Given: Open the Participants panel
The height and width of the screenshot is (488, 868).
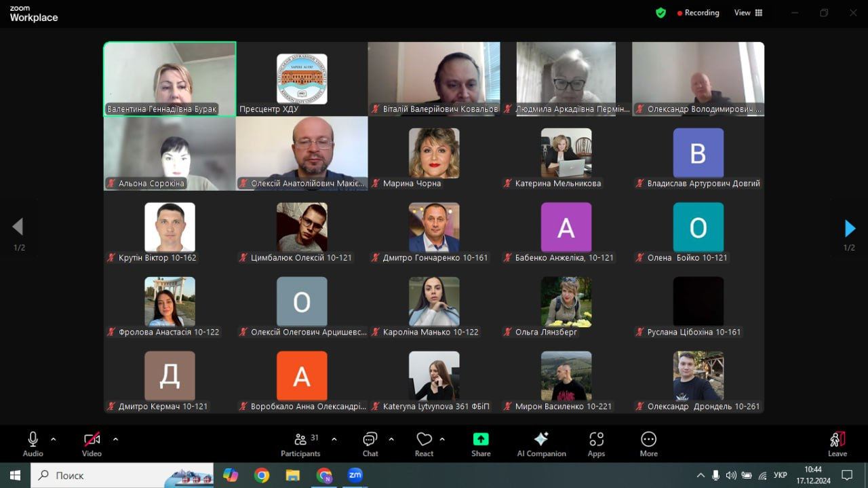Looking at the screenshot, I should [x=300, y=444].
